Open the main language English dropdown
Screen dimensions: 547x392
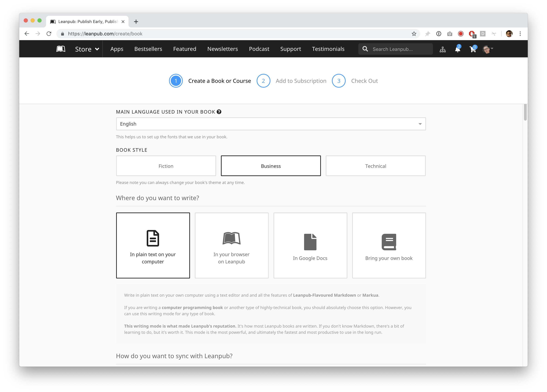(271, 124)
